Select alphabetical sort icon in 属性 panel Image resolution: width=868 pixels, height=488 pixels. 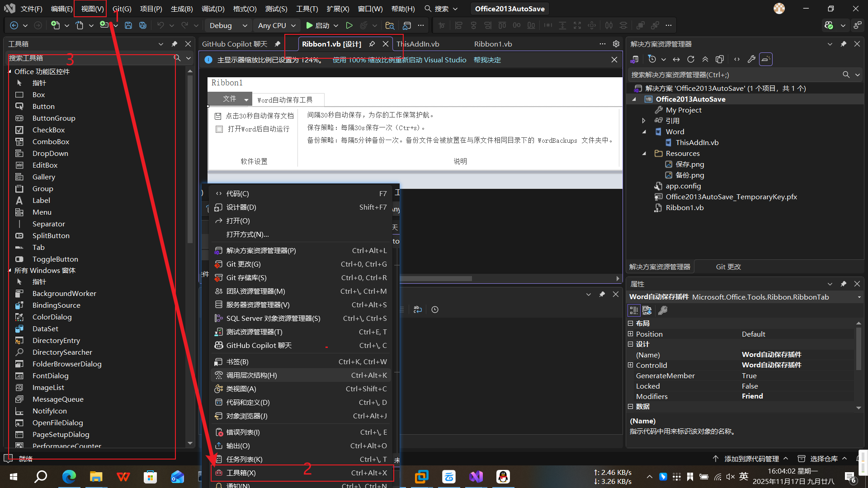tap(647, 310)
